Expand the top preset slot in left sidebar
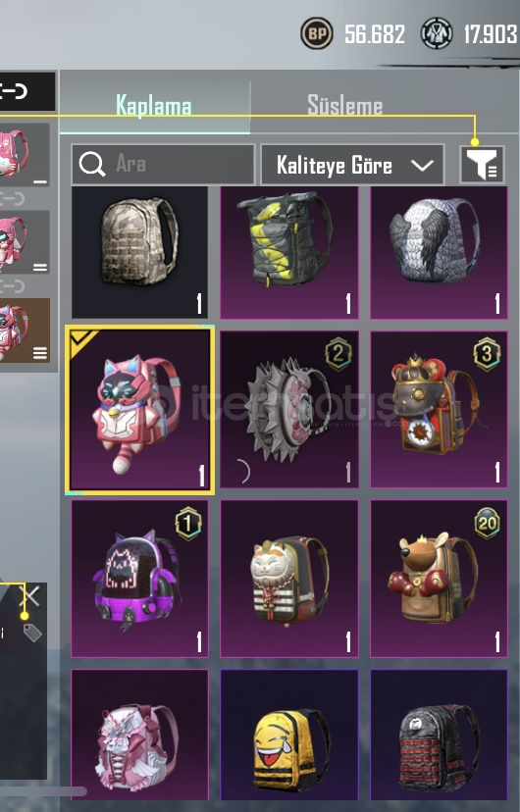 coord(25,154)
